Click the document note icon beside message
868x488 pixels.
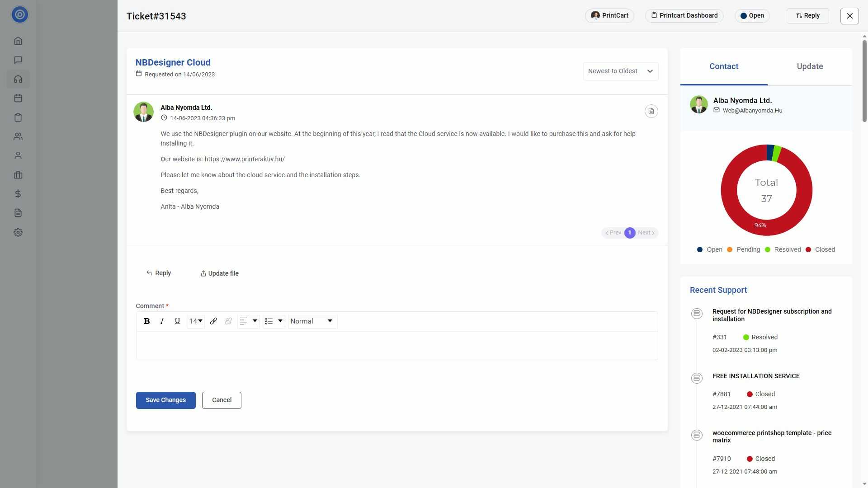[x=651, y=111]
